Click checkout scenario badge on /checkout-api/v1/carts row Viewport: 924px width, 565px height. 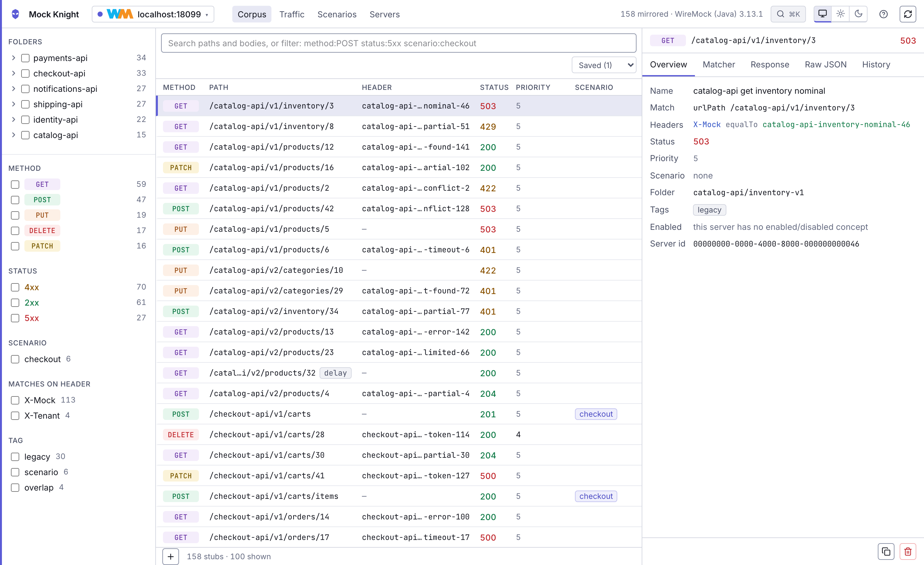[595, 414]
